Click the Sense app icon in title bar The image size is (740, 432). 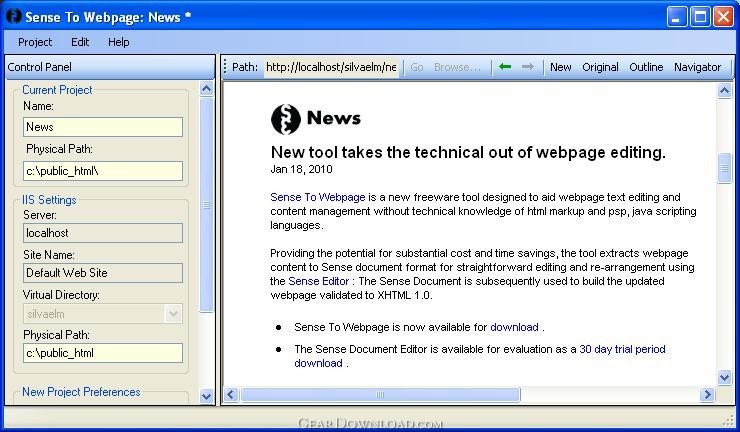tap(14, 16)
